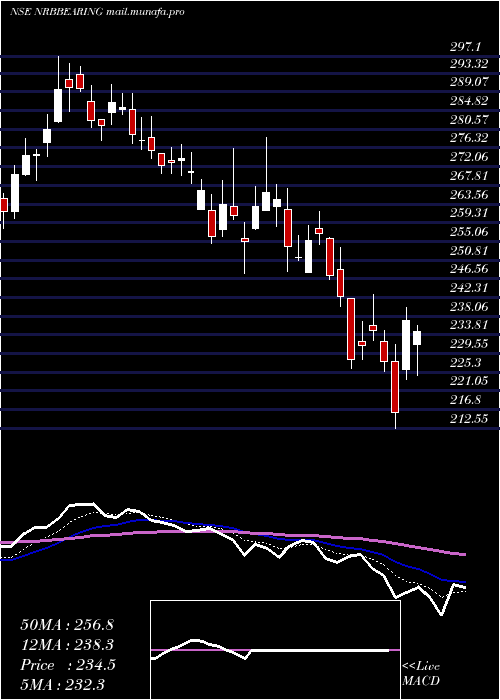500x700 pixels.
Task: Click the 255.06 price axis label
Action: [468, 232]
